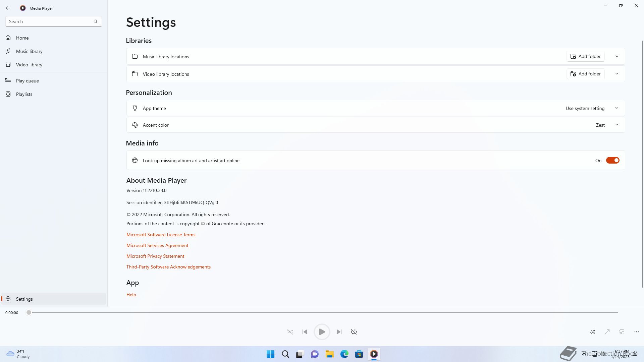
Task: Open taskbar Search
Action: 285,354
